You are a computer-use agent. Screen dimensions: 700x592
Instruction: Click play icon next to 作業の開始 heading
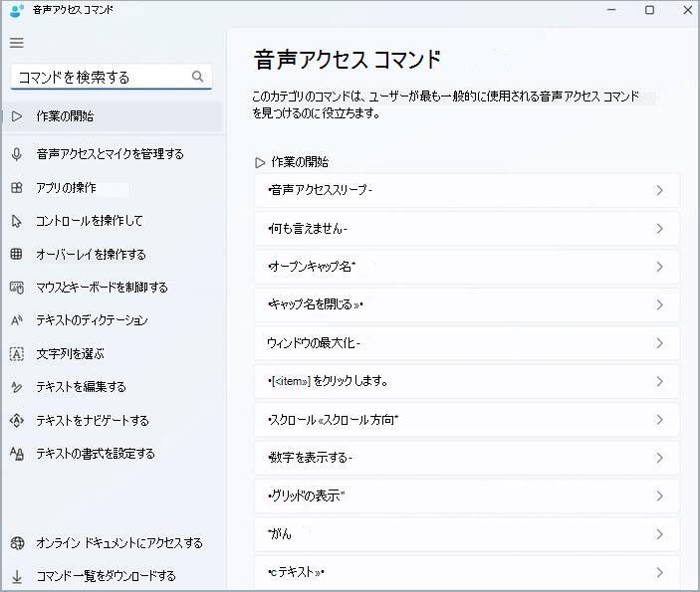click(260, 162)
